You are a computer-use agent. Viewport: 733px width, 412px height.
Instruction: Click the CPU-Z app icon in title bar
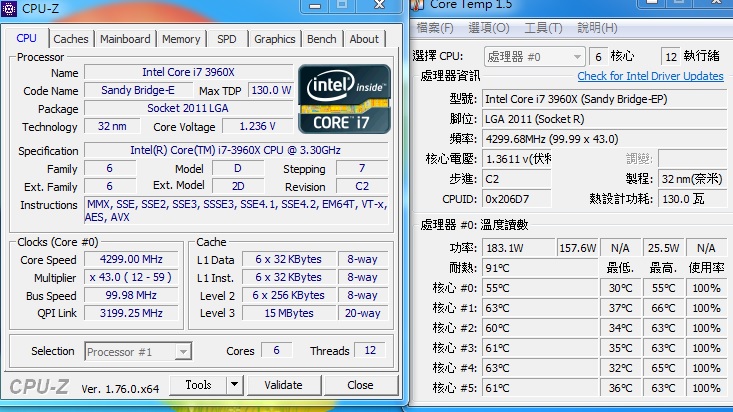[9, 8]
